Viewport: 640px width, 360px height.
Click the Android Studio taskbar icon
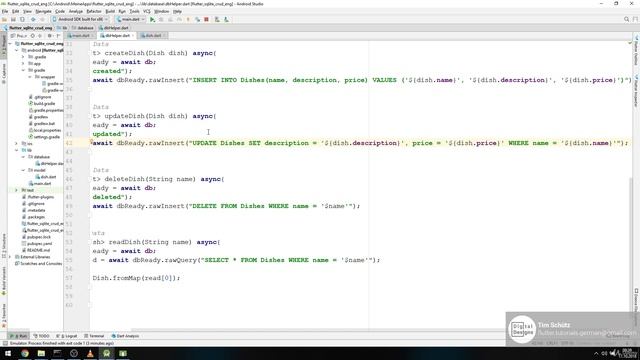[107, 353]
